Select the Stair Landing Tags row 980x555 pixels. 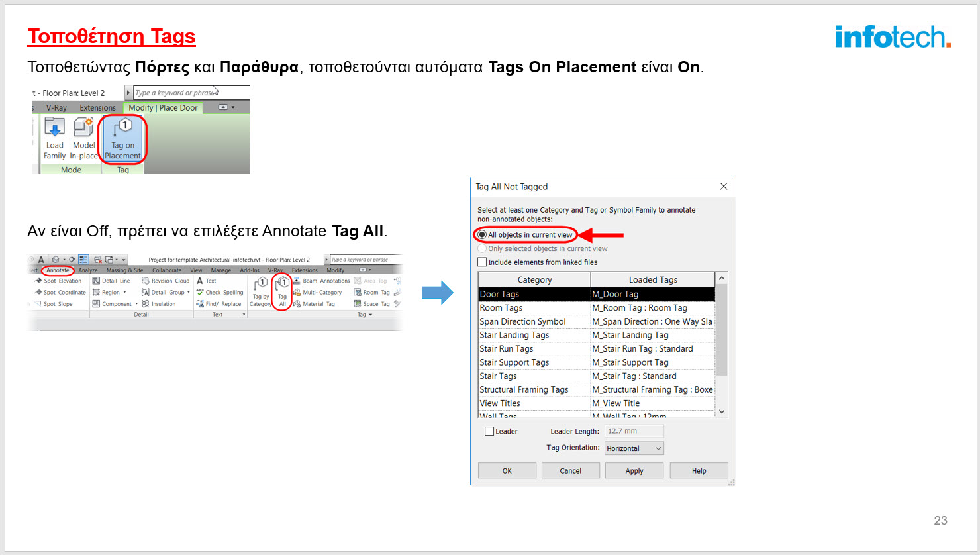click(597, 335)
